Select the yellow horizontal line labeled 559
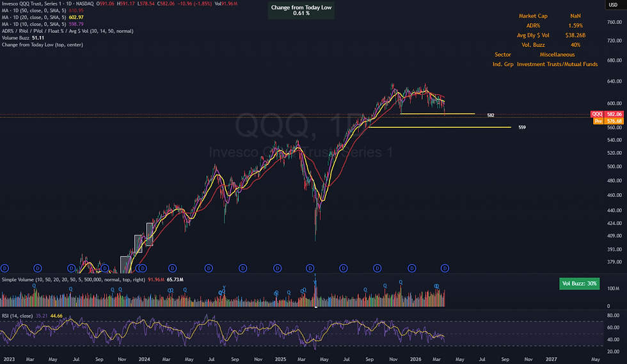 pyautogui.click(x=440, y=127)
